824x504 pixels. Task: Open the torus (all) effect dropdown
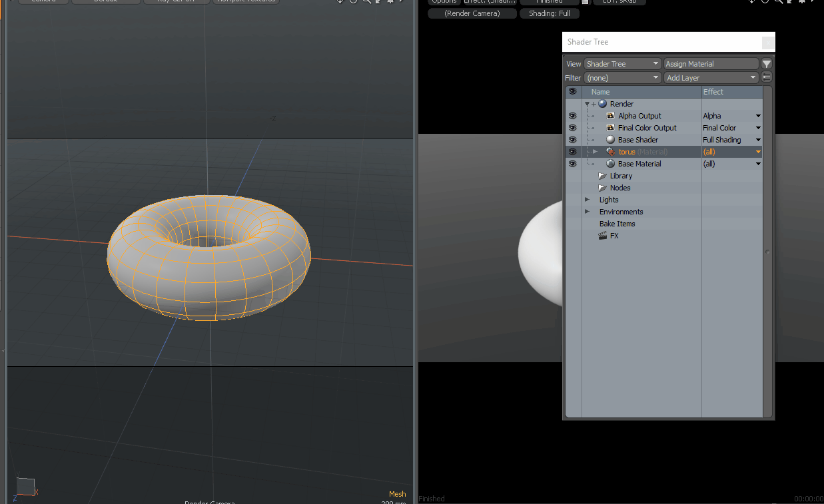click(758, 152)
